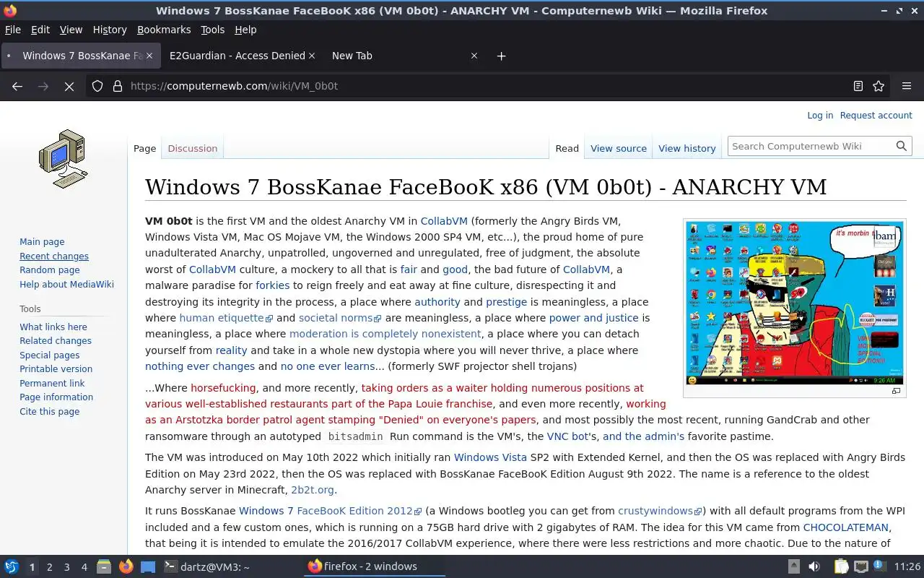The image size is (924, 578).
Task: Open Help about MediaWiki link
Action: coord(66,285)
